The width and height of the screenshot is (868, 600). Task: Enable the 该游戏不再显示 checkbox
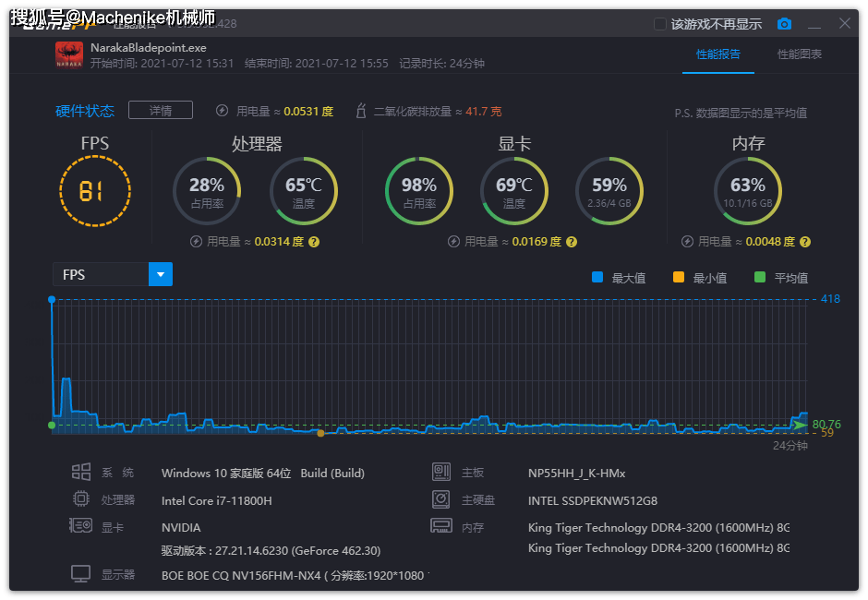[660, 24]
